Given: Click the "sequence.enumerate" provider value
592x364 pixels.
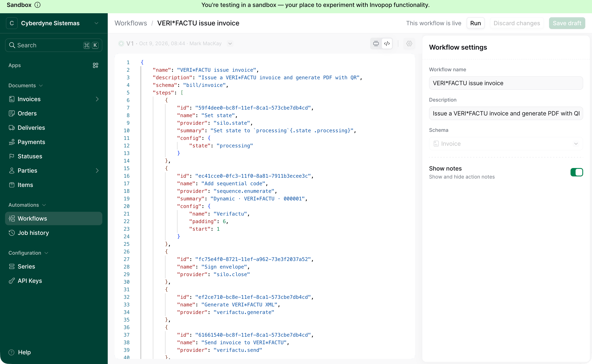Looking at the screenshot, I should point(244,191).
